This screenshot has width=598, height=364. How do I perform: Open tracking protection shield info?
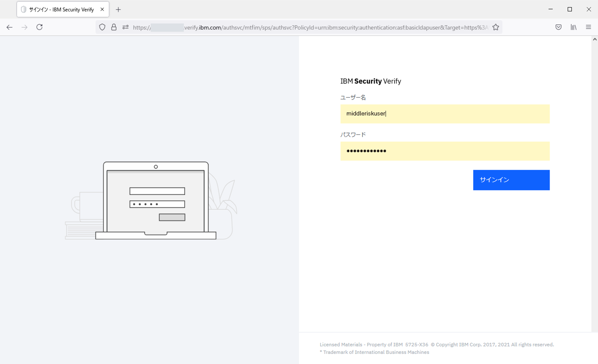coord(102,27)
